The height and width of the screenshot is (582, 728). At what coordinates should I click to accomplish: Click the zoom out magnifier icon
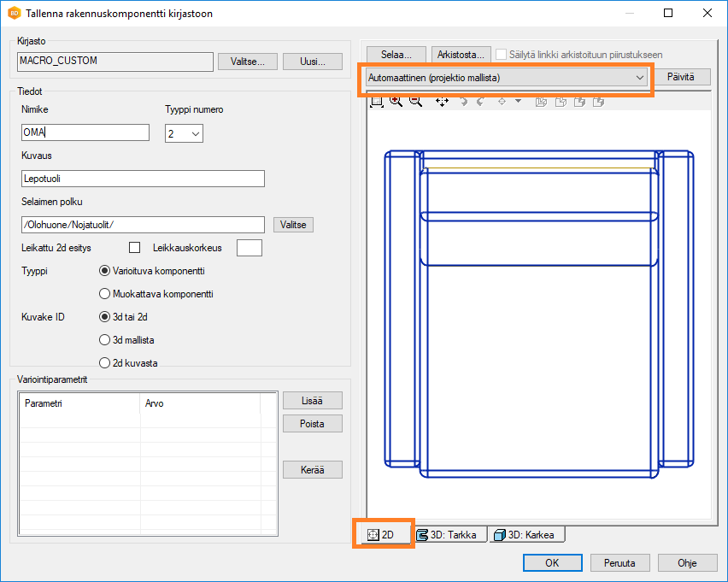(x=415, y=102)
